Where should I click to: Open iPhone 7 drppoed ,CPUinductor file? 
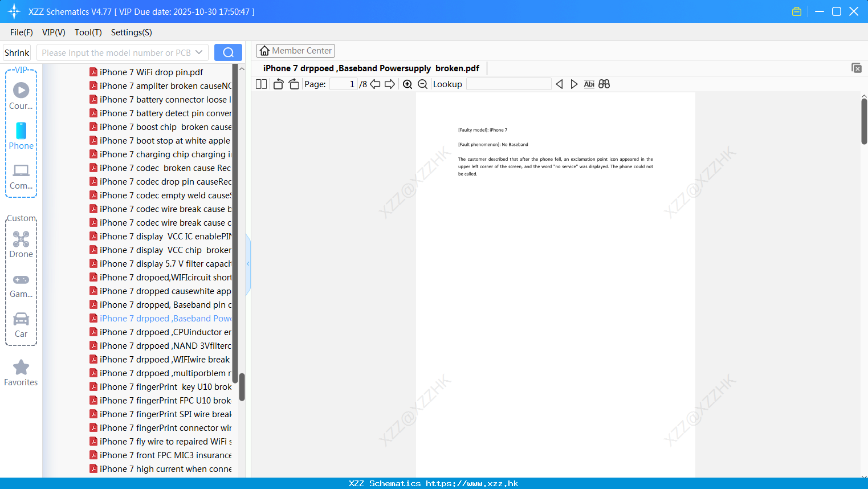coord(161,332)
